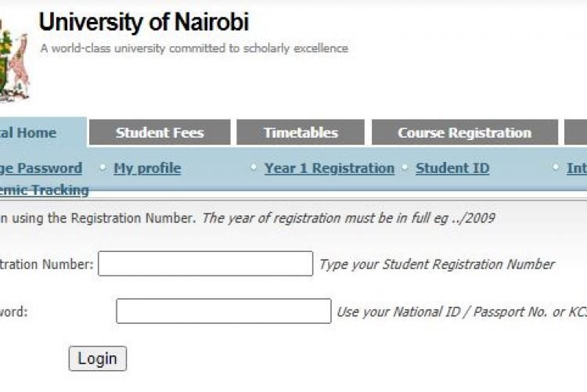Focus the Registration Number input field
The height and width of the screenshot is (392, 587).
(205, 264)
